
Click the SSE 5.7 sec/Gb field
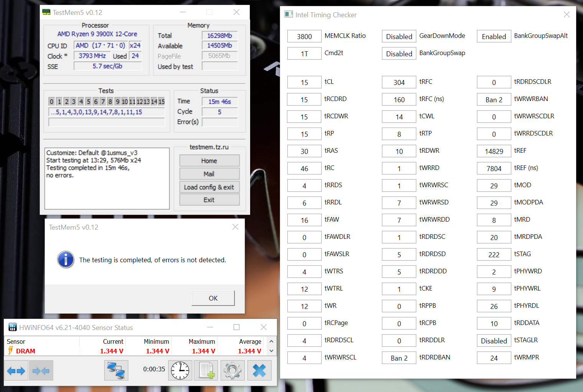[108, 66]
